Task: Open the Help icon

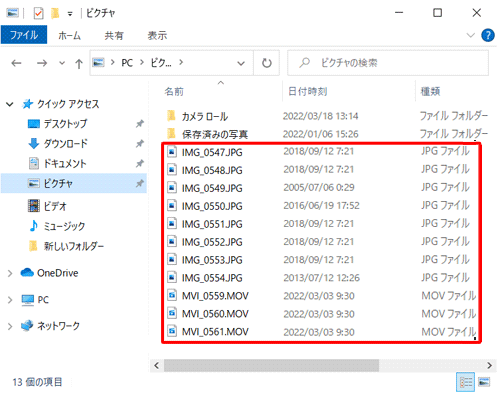Action: pos(488,35)
